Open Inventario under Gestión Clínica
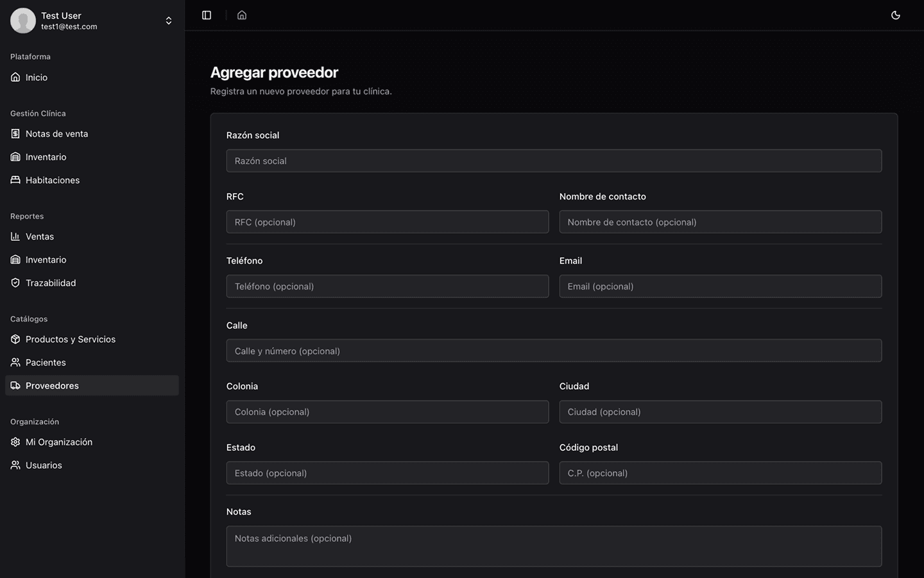The height and width of the screenshot is (578, 924). tap(46, 157)
